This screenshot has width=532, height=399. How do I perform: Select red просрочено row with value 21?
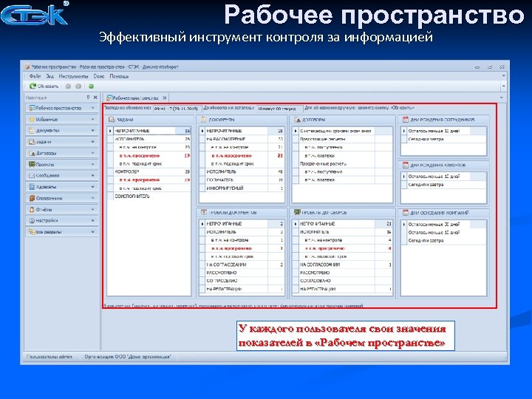tap(242, 155)
